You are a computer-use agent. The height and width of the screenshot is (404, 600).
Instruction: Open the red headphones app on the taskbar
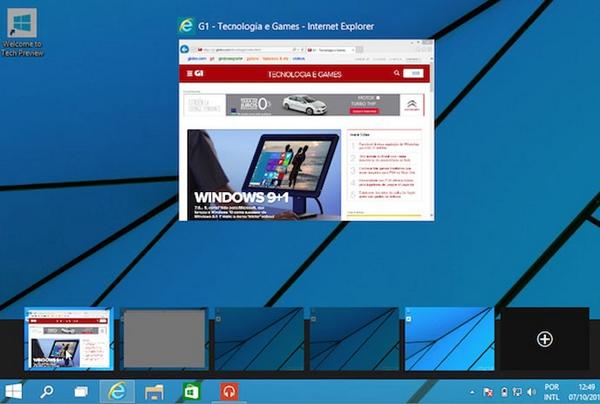(x=229, y=391)
